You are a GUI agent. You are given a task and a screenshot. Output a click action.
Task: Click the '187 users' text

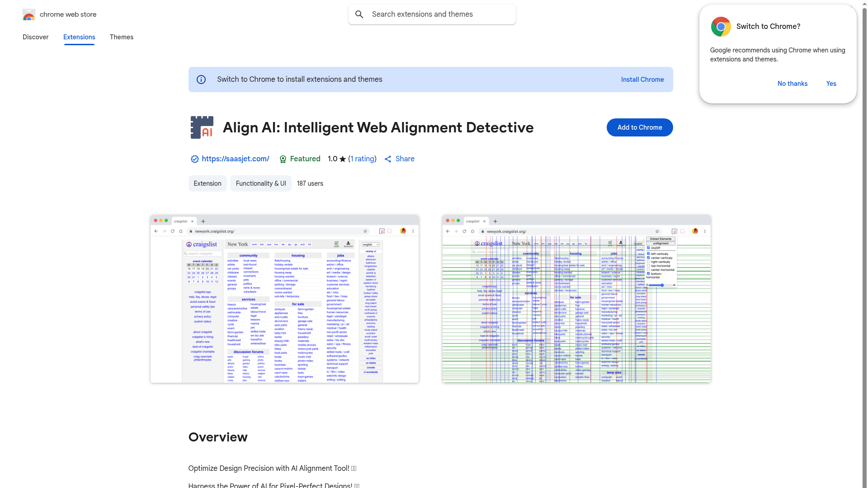310,183
